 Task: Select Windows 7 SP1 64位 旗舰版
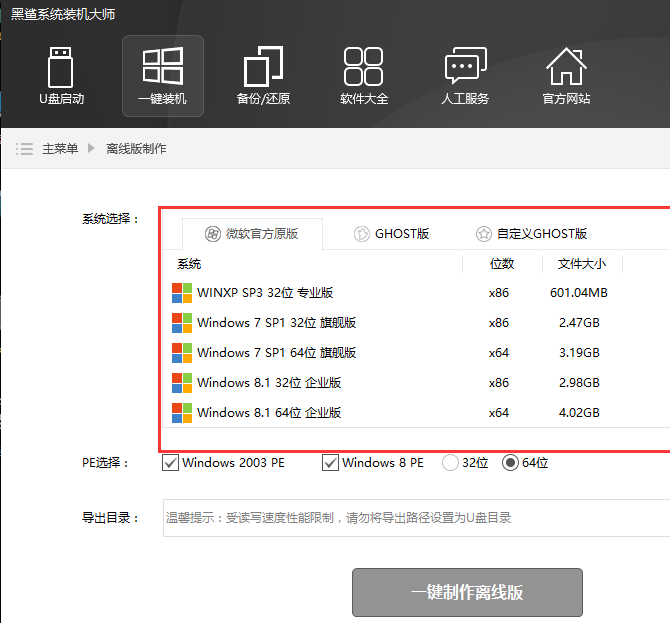point(417,353)
